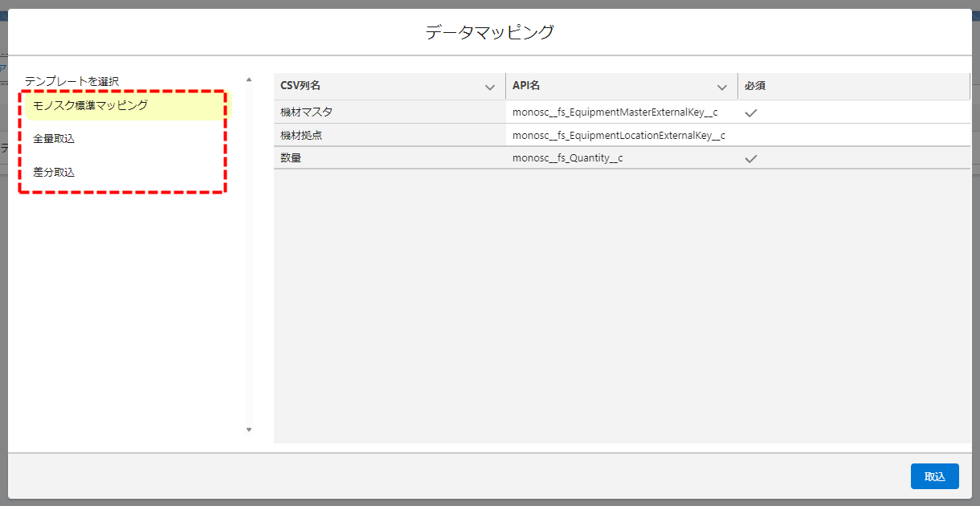The image size is (980, 506).
Task: Click the monosc__fs_Quantity__c API cell
Action: (x=567, y=158)
